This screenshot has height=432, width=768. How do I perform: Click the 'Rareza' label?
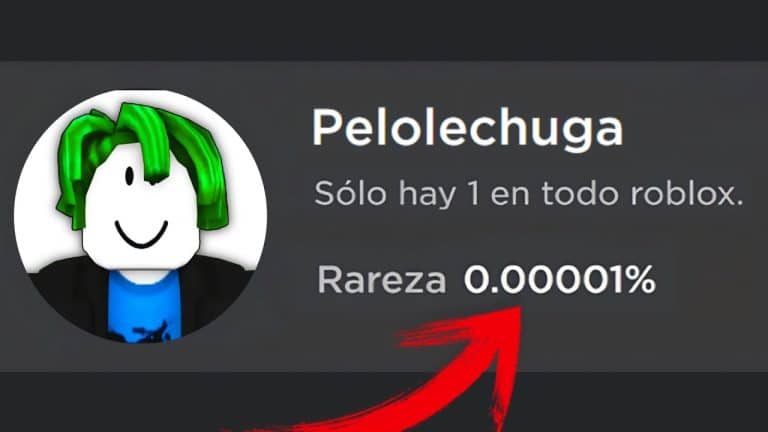382,280
